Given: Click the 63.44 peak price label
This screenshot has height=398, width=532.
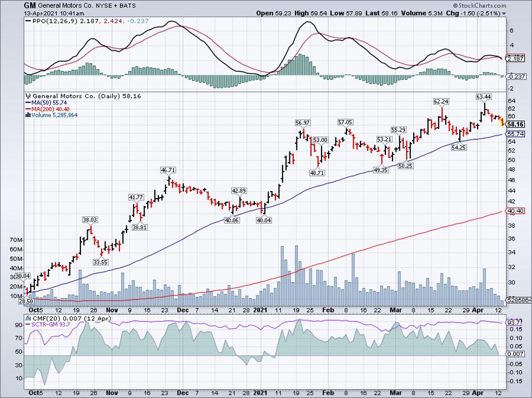Looking at the screenshot, I should (x=484, y=97).
